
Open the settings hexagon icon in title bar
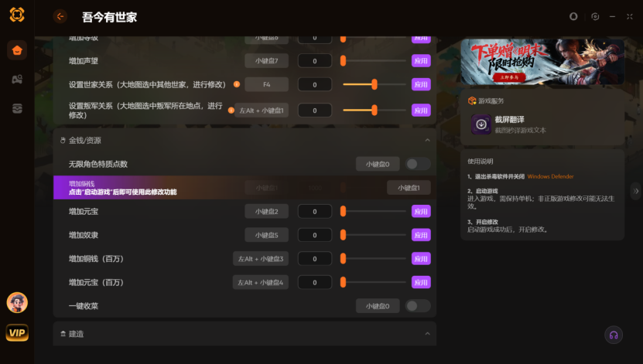[x=595, y=16]
